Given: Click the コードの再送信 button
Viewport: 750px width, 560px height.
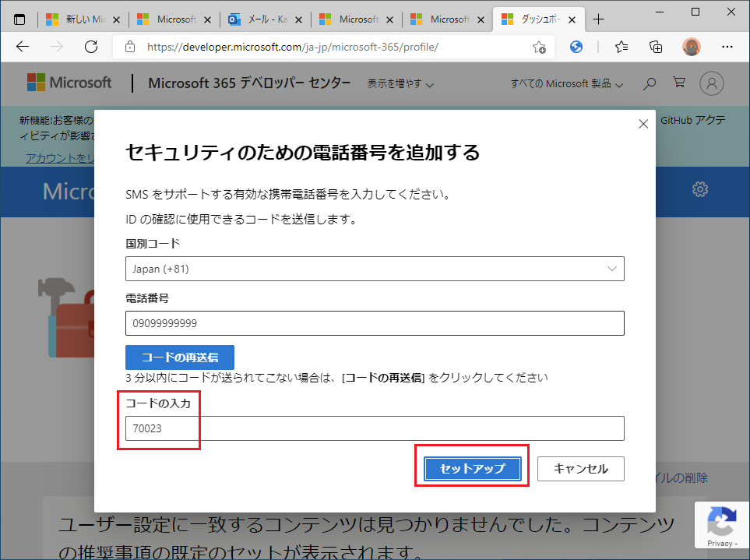Looking at the screenshot, I should coord(180,357).
